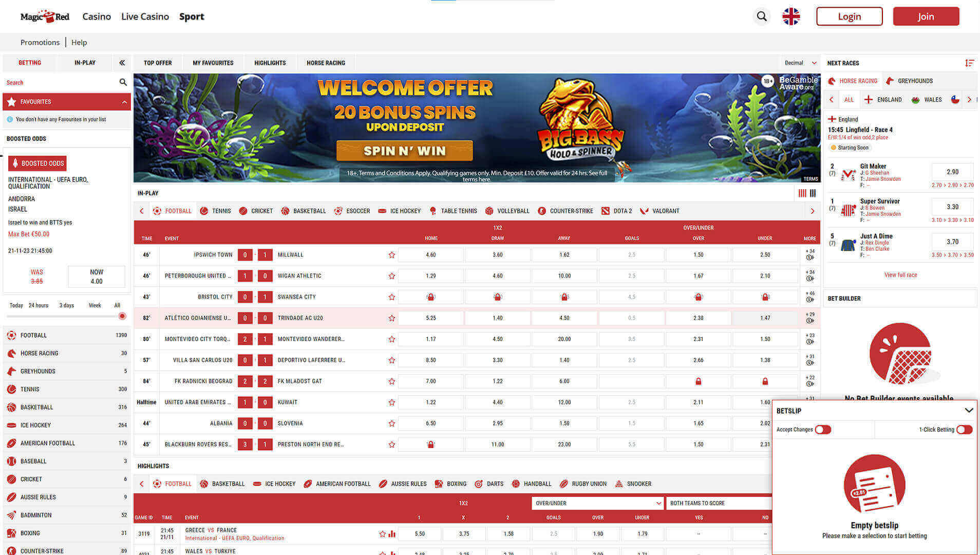Favourite the Ipswich Town vs Millwall match star
The width and height of the screenshot is (980, 555).
392,255
